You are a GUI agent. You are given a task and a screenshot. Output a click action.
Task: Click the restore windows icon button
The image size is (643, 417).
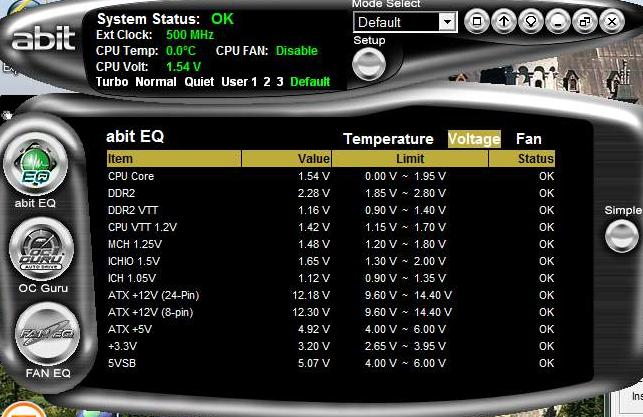click(585, 21)
